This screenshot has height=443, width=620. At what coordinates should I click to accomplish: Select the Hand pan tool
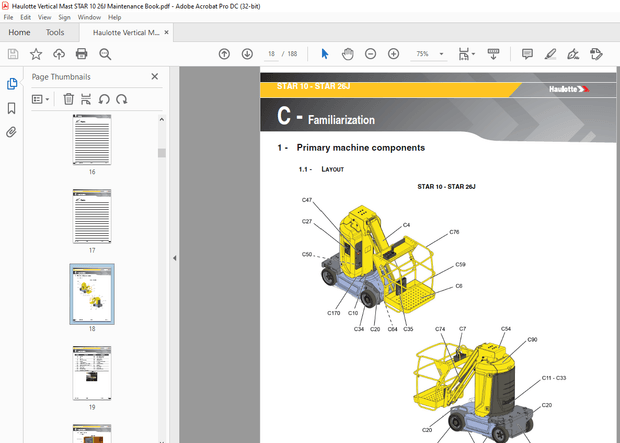point(348,54)
